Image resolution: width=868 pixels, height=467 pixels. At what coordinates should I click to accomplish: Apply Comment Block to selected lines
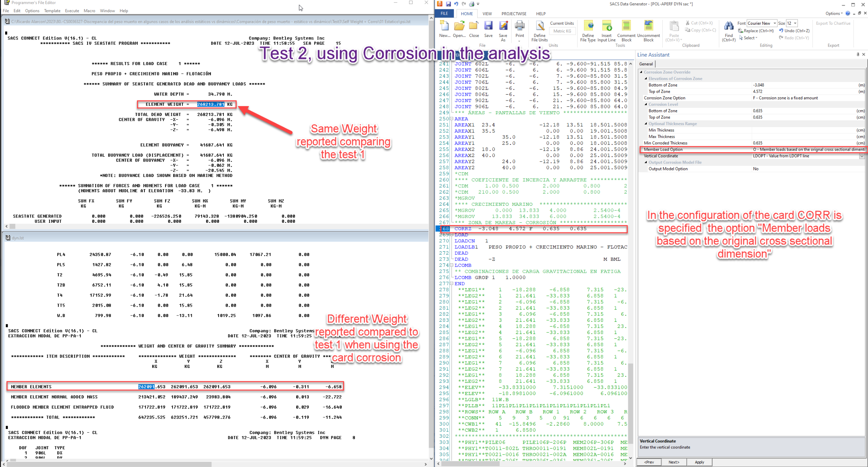click(626, 31)
